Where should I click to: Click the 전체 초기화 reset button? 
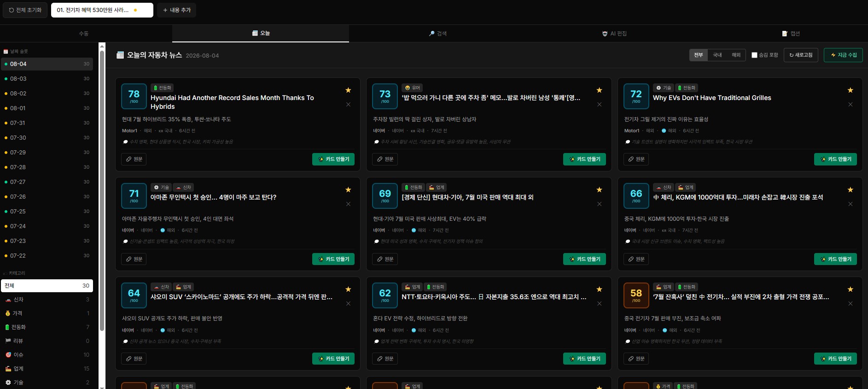(25, 10)
